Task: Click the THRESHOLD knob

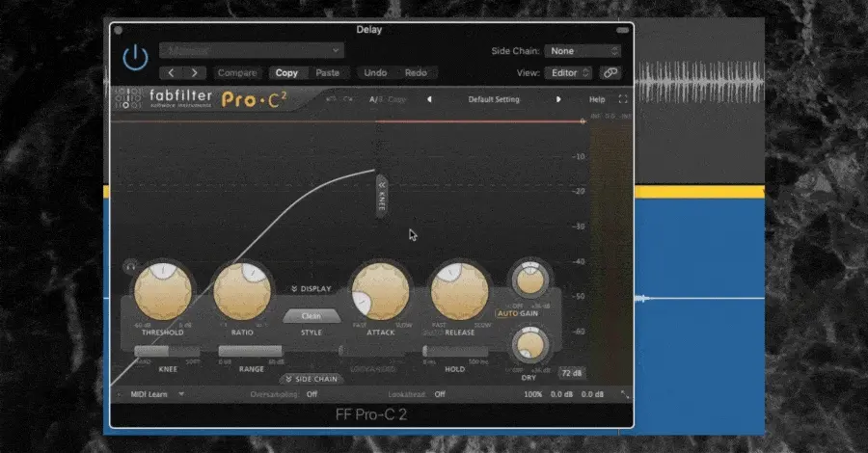Action: [x=163, y=291]
